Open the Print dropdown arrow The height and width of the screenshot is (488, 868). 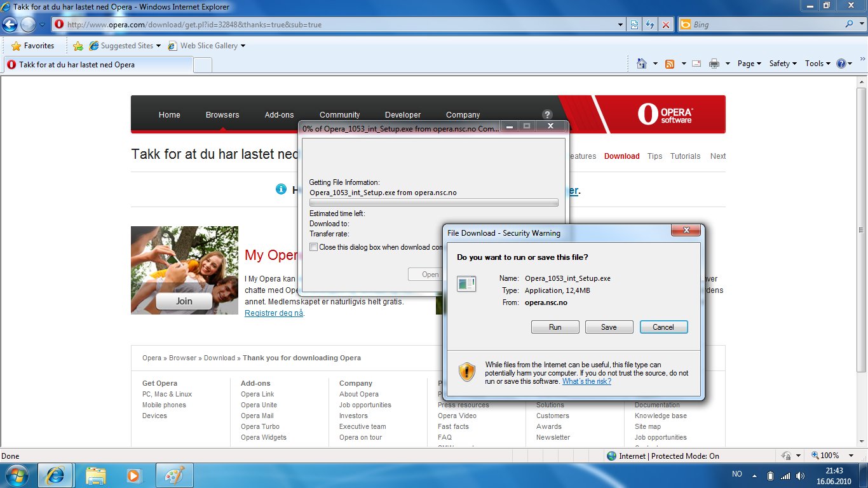tap(726, 64)
